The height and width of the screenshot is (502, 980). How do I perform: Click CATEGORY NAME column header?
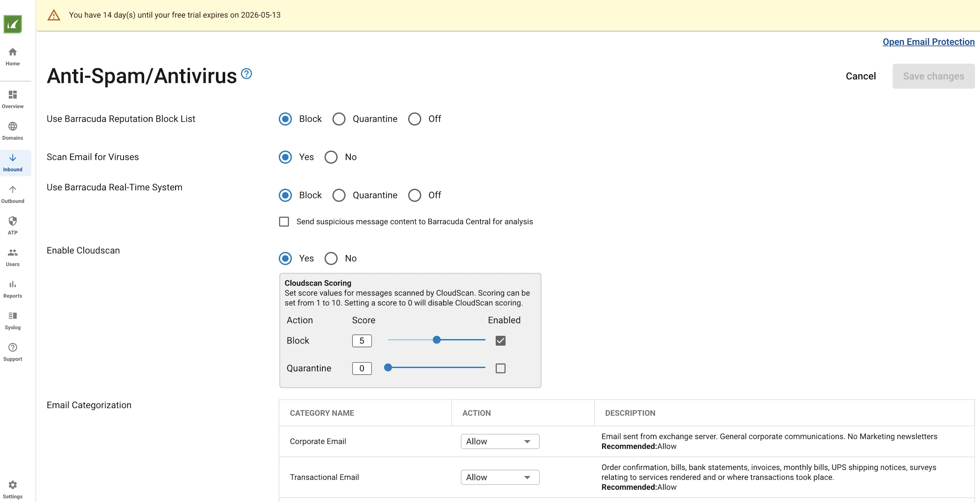322,413
